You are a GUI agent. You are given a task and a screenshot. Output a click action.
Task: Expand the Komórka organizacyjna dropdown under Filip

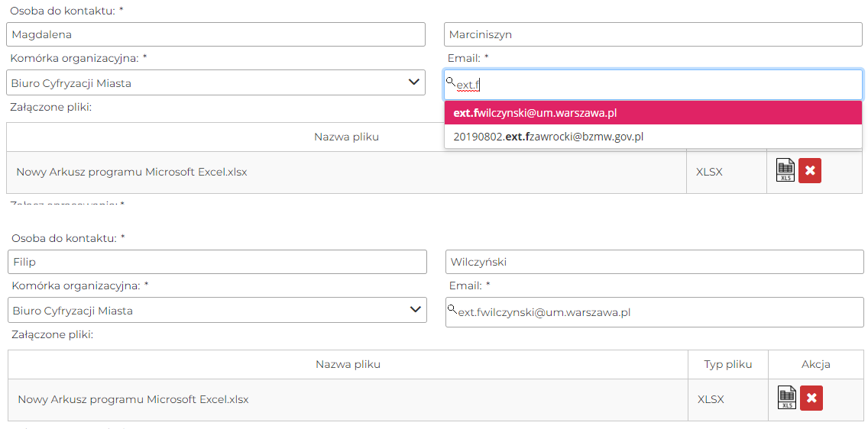point(217,311)
